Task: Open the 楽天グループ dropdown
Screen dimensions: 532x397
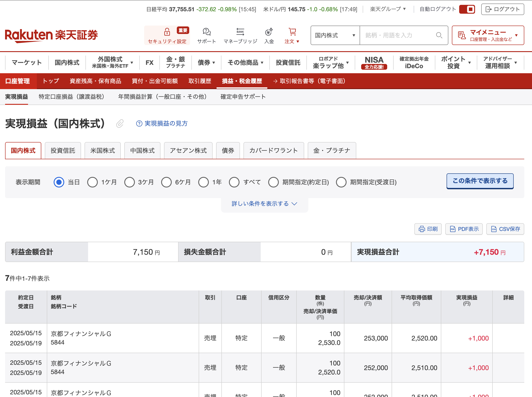Action: coord(388,9)
